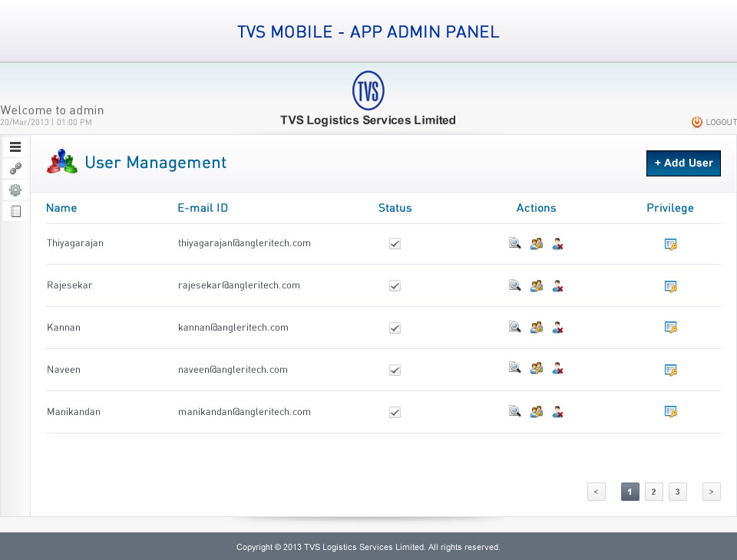This screenshot has width=737, height=560.
Task: View details of Manikandan with magnifier icon
Action: 514,411
